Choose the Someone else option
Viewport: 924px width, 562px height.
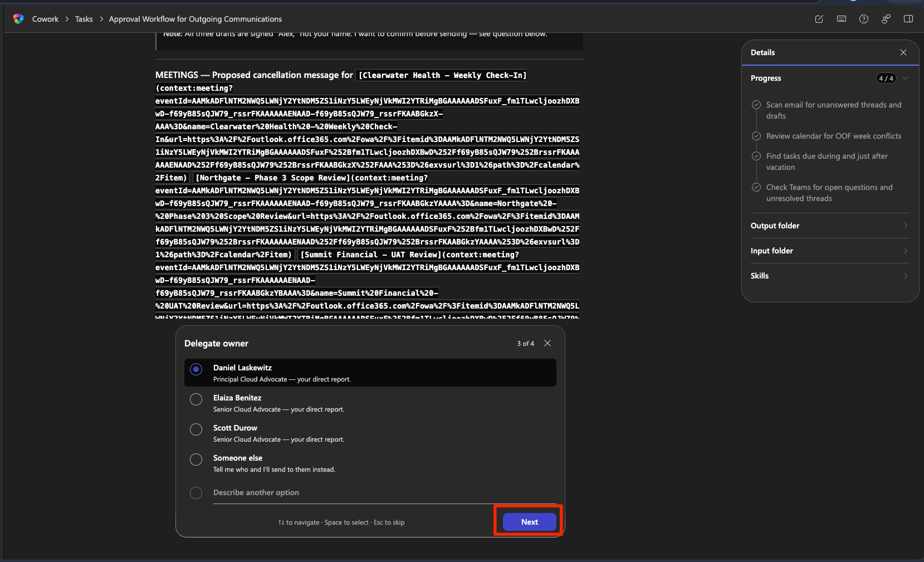coord(196,460)
